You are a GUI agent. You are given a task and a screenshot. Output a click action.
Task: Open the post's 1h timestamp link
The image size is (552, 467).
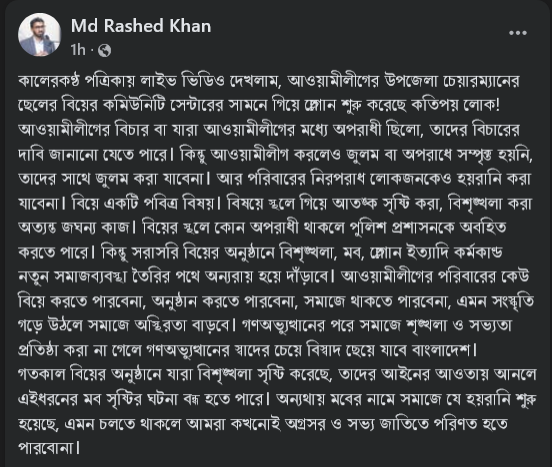point(78,50)
